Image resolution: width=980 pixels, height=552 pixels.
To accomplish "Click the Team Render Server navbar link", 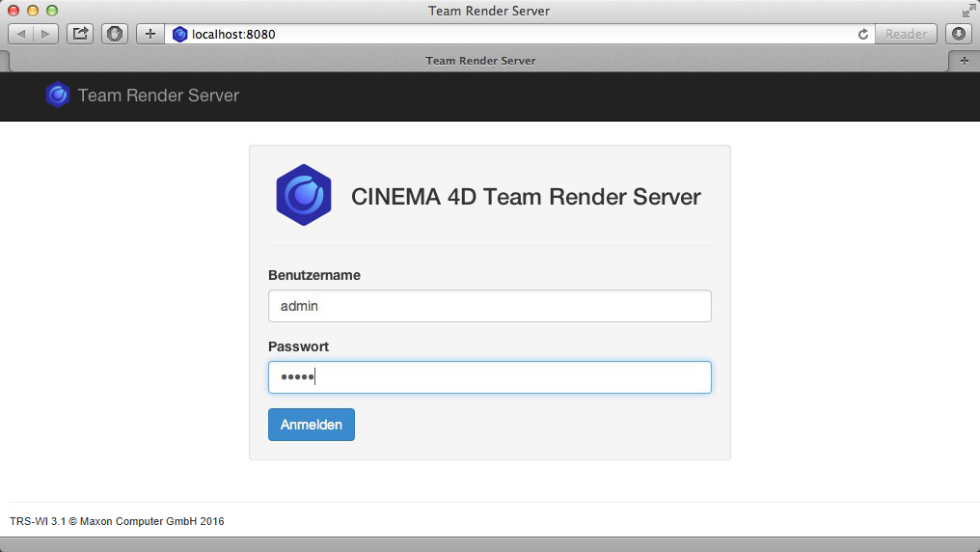I will point(158,96).
